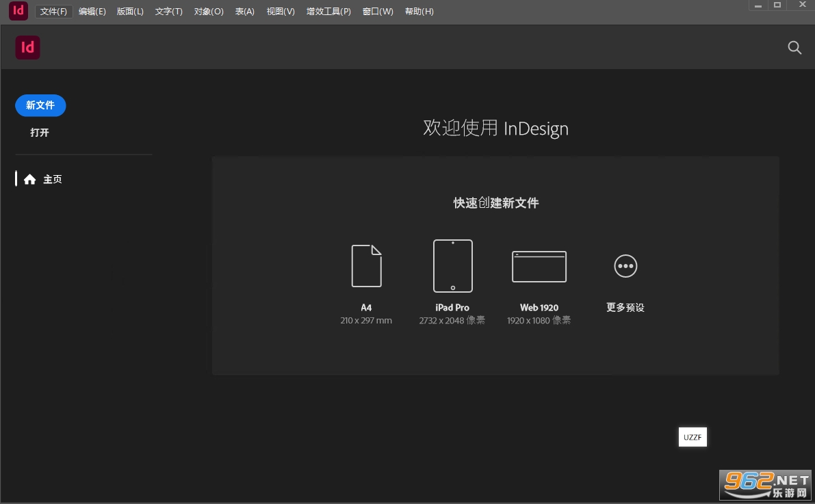Click the blue 新文件 button

pyautogui.click(x=40, y=105)
